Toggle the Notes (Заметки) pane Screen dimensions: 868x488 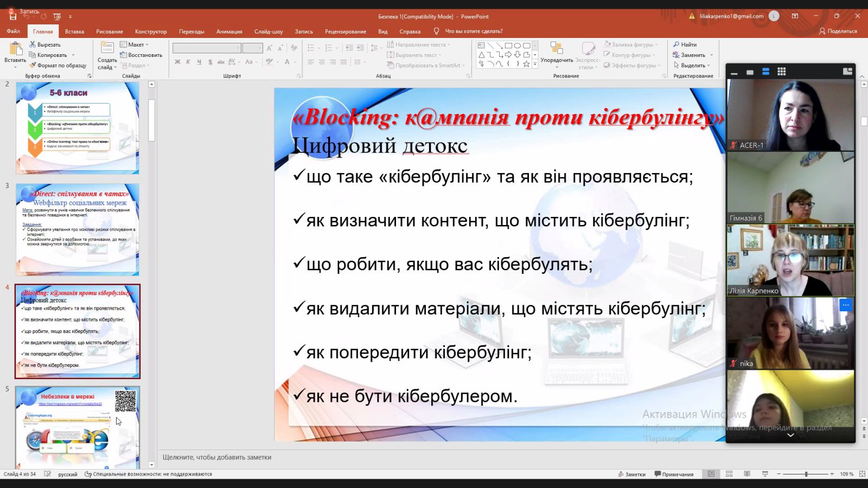[631, 474]
